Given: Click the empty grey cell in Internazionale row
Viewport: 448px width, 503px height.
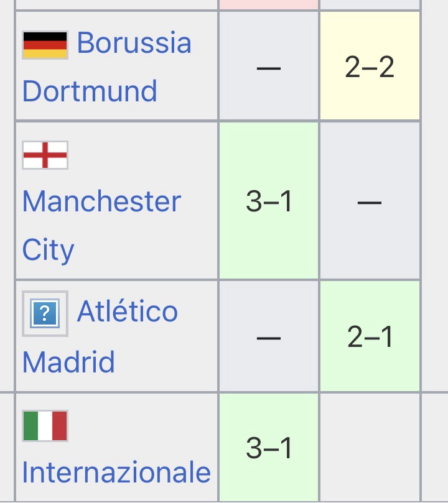Looking at the screenshot, I should pos(370,448).
